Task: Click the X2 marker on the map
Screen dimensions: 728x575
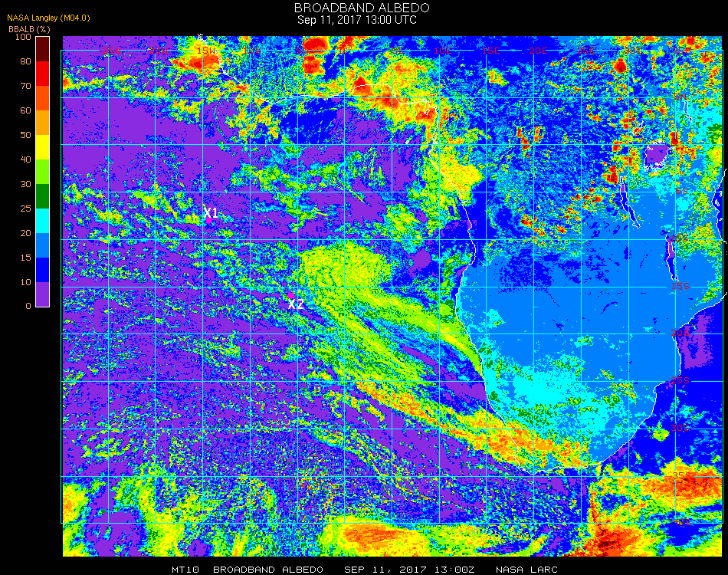Action: click(296, 304)
